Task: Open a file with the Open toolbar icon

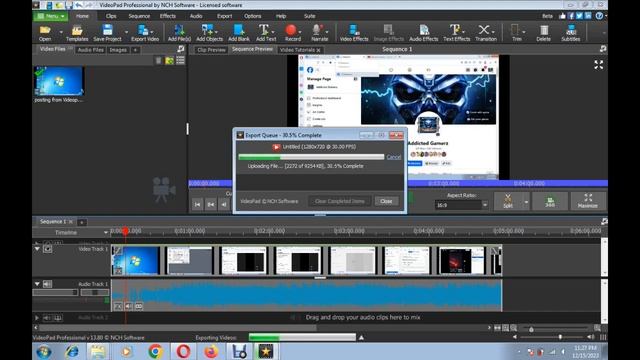Action: pos(45,33)
